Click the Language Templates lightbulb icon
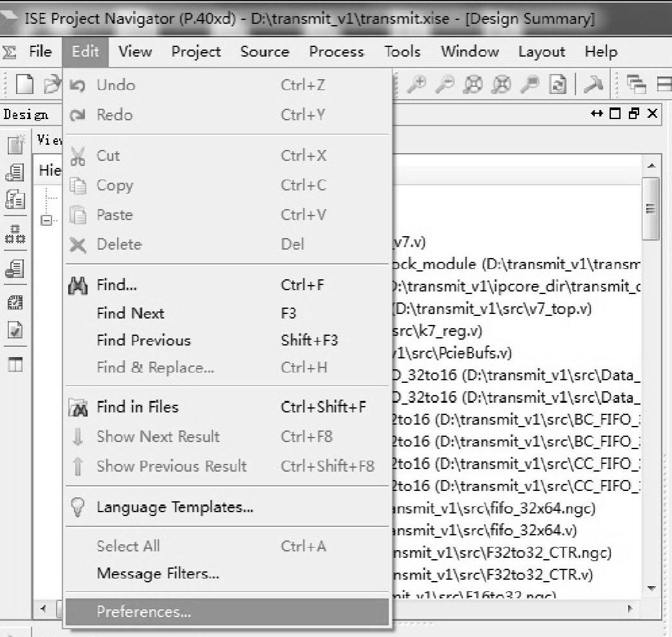Screen dimensions: 672x637 [78, 508]
